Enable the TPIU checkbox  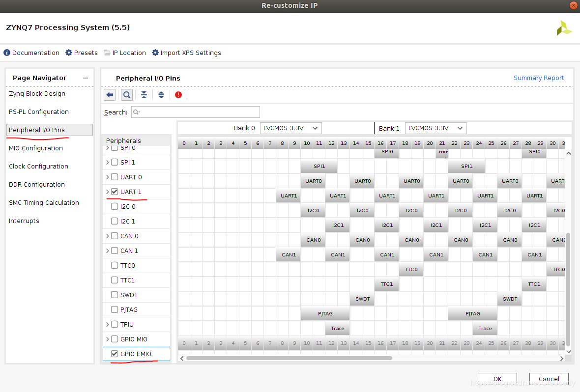point(115,324)
